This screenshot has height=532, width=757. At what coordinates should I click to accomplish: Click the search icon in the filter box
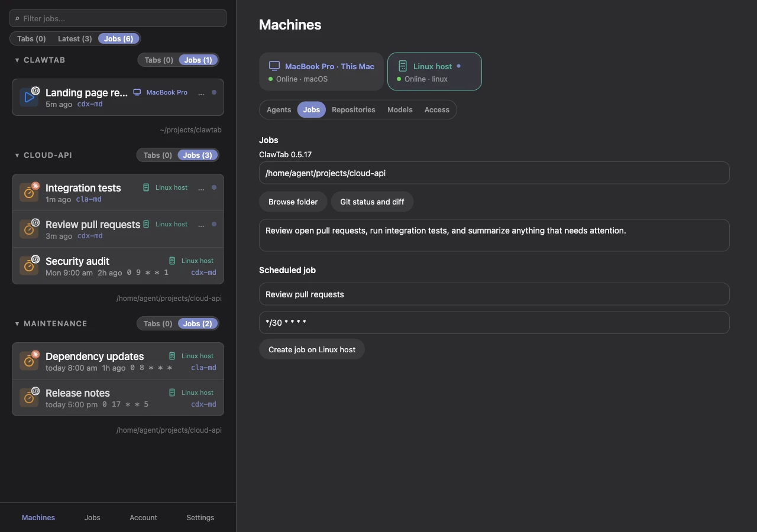(17, 19)
